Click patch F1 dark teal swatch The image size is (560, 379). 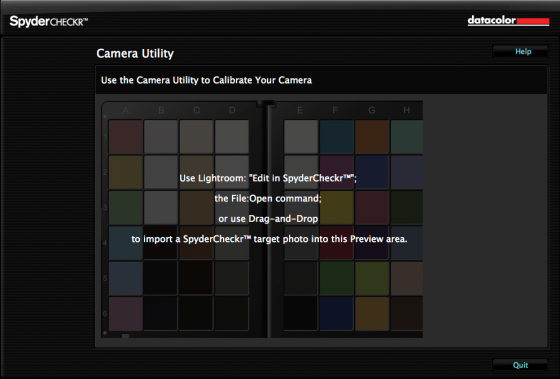point(336,137)
